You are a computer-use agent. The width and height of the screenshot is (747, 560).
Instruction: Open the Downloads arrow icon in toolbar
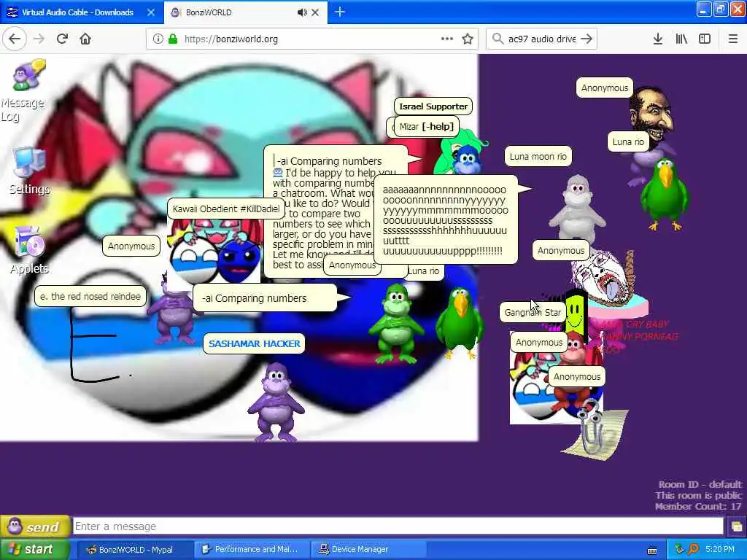point(658,39)
